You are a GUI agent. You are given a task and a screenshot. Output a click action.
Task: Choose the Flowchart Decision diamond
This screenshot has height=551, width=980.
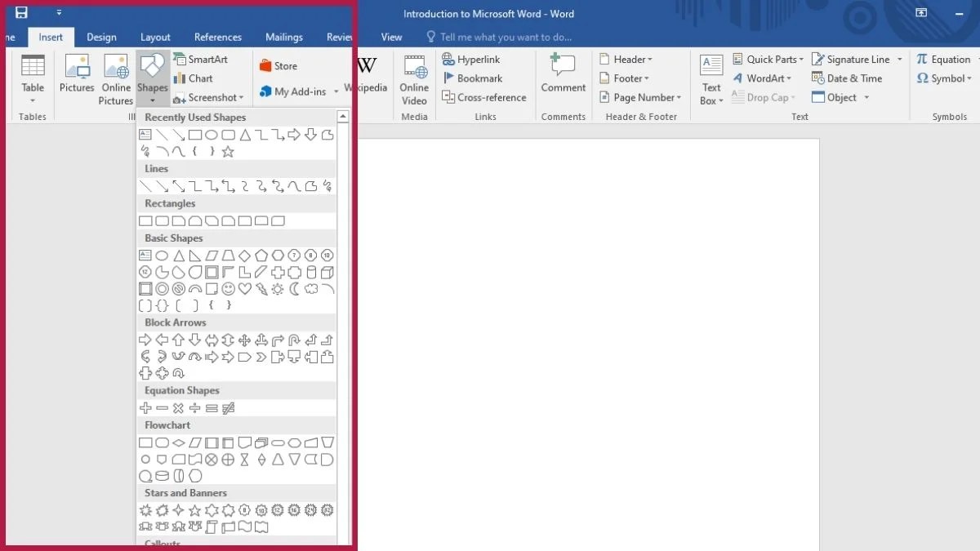(x=178, y=442)
